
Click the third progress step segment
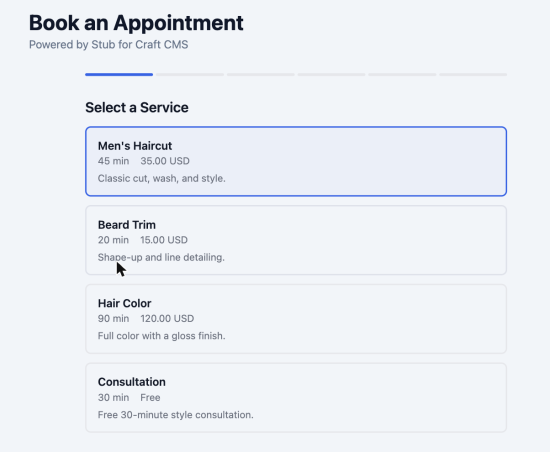261,74
